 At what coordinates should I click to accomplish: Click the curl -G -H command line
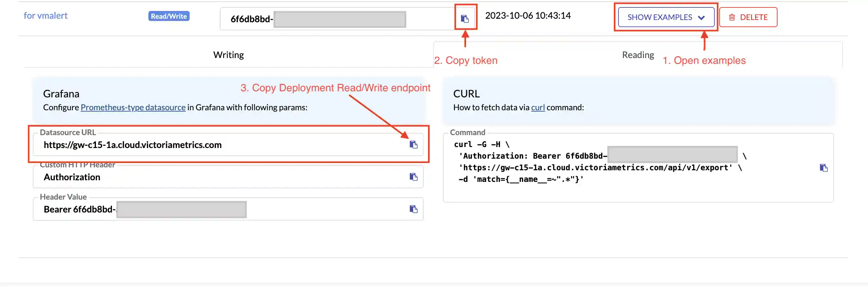tap(482, 144)
